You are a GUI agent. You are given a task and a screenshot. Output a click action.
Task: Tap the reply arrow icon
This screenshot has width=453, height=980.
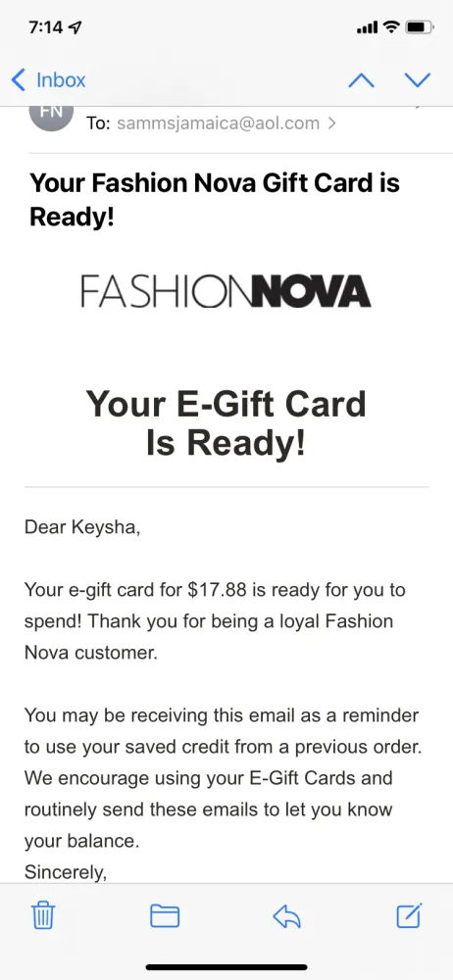(287, 916)
